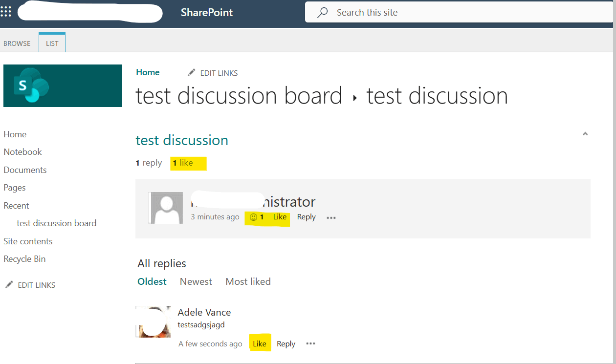Click the reply text 'testsadgsjagd'
The width and height of the screenshot is (616, 364).
point(201,325)
